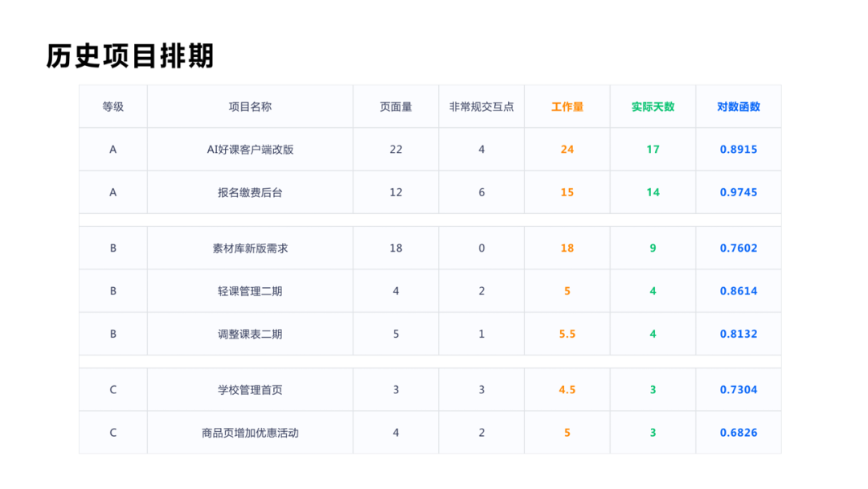The height and width of the screenshot is (489, 868).
Task: Select the green 实际天数 header
Action: (653, 107)
